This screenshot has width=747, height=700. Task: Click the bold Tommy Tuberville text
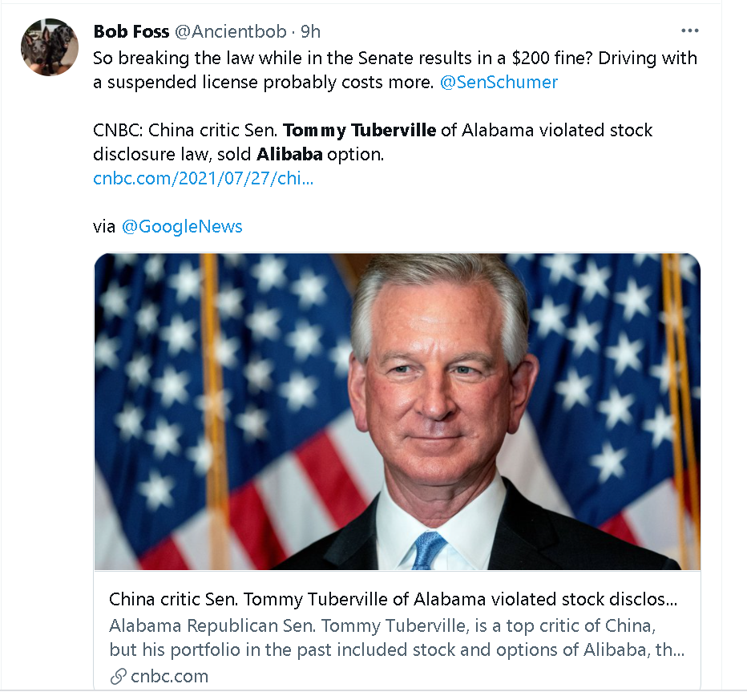pos(360,130)
